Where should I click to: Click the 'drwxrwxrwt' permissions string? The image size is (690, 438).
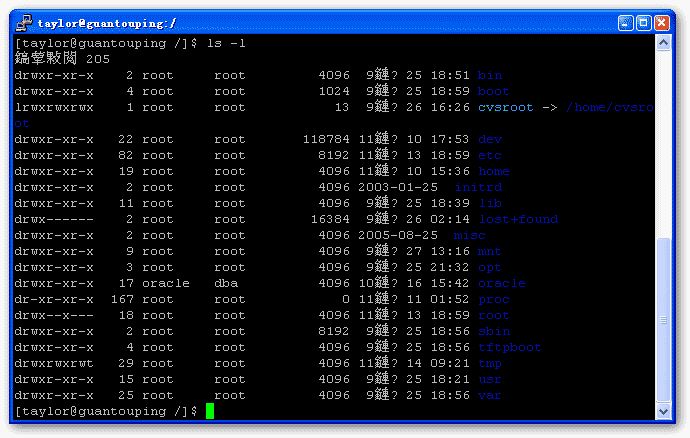[x=54, y=364]
